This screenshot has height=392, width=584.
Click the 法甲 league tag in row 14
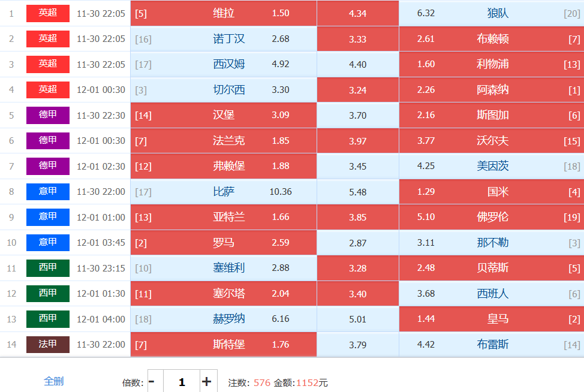48,345
